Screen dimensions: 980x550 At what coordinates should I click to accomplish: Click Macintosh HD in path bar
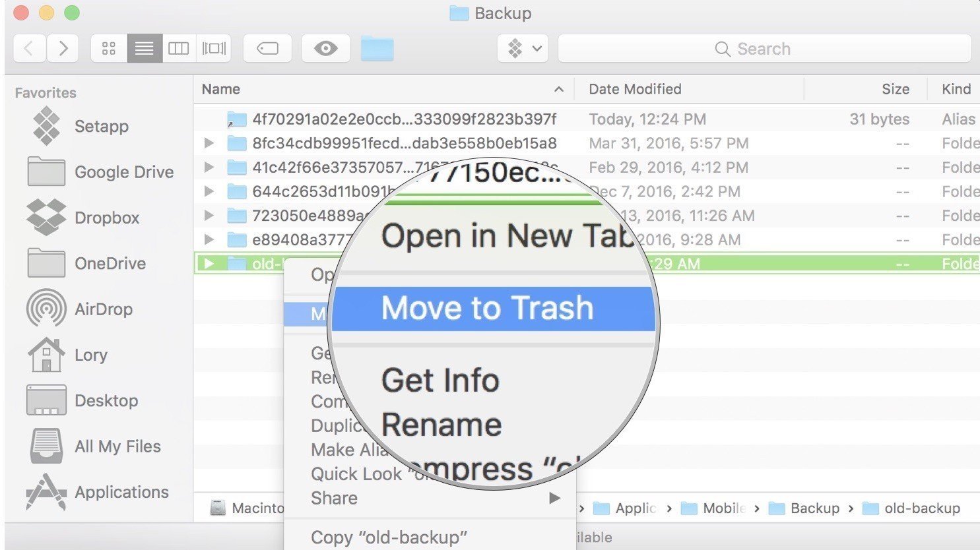pyautogui.click(x=247, y=508)
